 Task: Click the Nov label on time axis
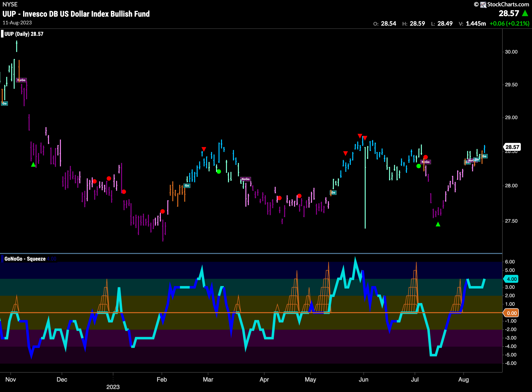point(10,379)
